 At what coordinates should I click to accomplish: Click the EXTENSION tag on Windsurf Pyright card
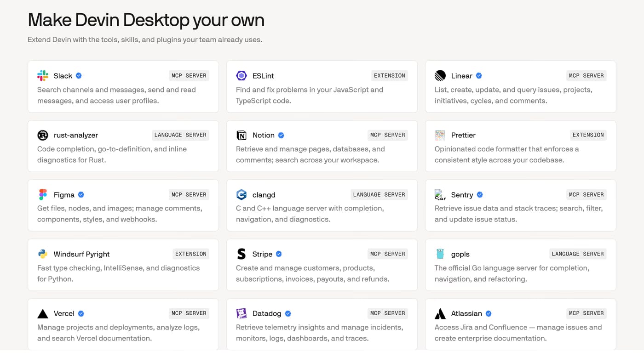[191, 254]
